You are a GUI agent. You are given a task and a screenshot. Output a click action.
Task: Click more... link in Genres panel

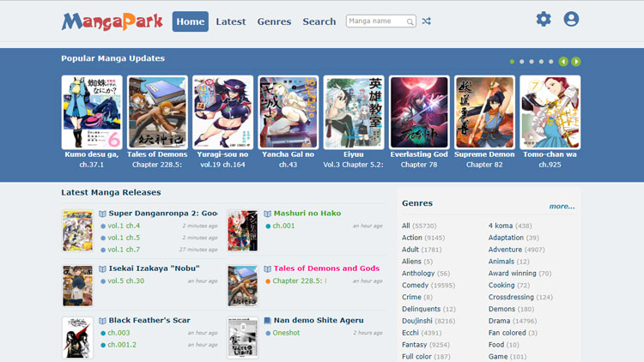pyautogui.click(x=562, y=207)
